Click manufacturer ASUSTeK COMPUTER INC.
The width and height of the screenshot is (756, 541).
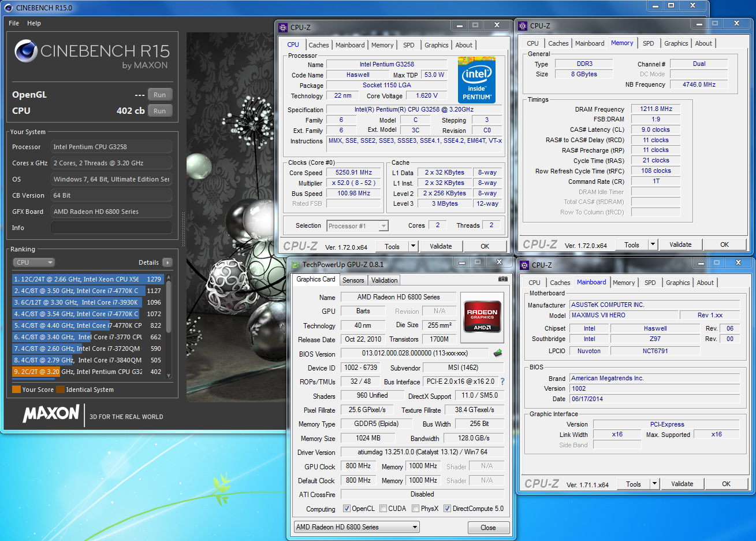point(655,305)
